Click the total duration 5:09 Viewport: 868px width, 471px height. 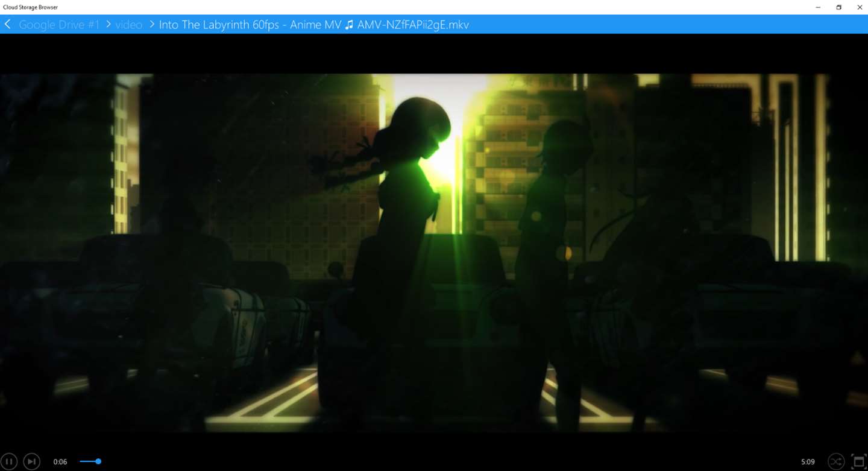(x=808, y=462)
